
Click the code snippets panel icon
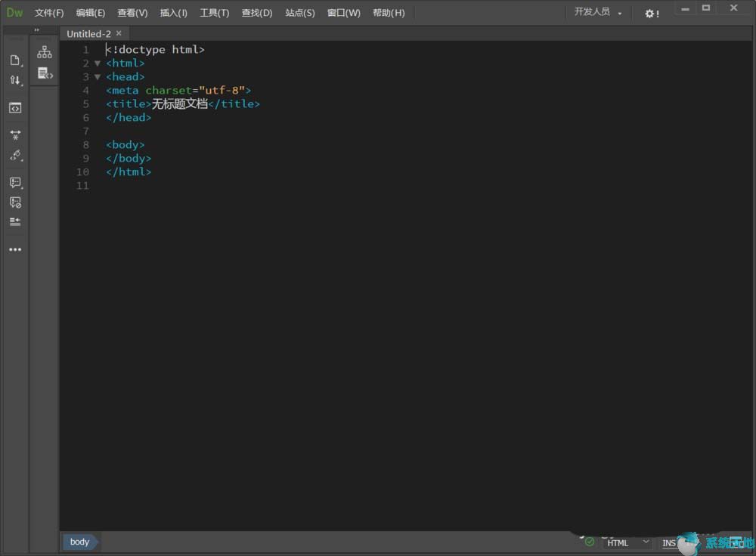(x=45, y=74)
